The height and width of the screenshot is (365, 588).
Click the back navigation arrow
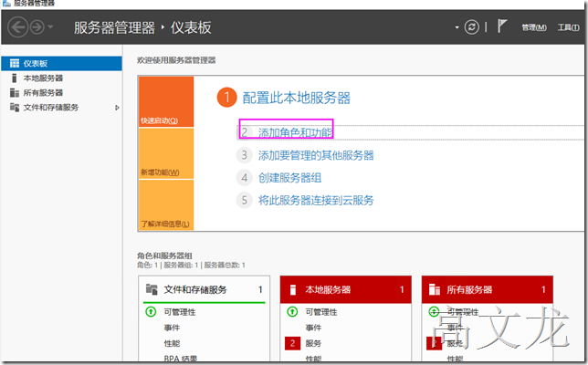point(17,27)
